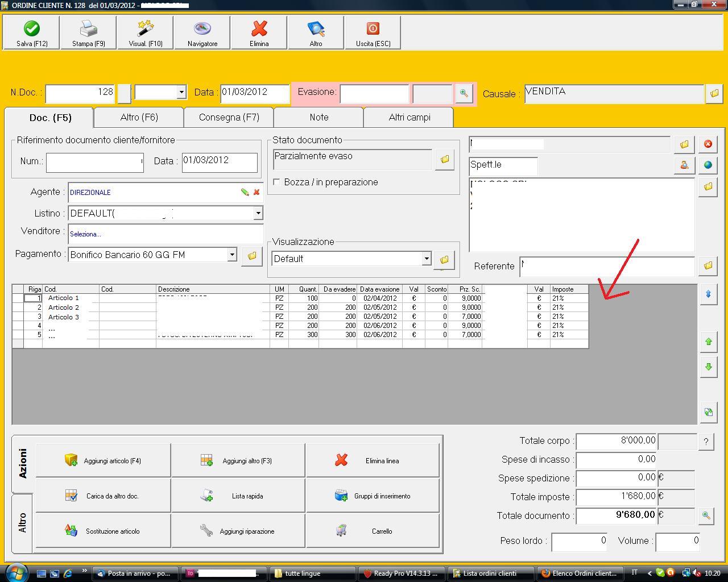Enable the Bozza / in preparazione checkbox

[277, 182]
